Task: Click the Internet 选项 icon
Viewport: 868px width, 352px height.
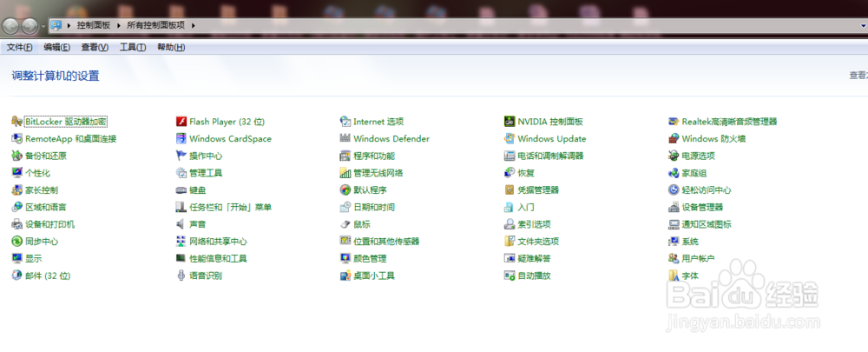Action: click(x=345, y=122)
